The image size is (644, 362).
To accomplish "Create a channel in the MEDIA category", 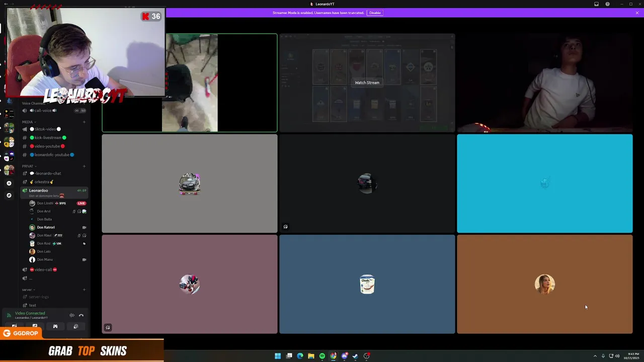I will coord(84,122).
